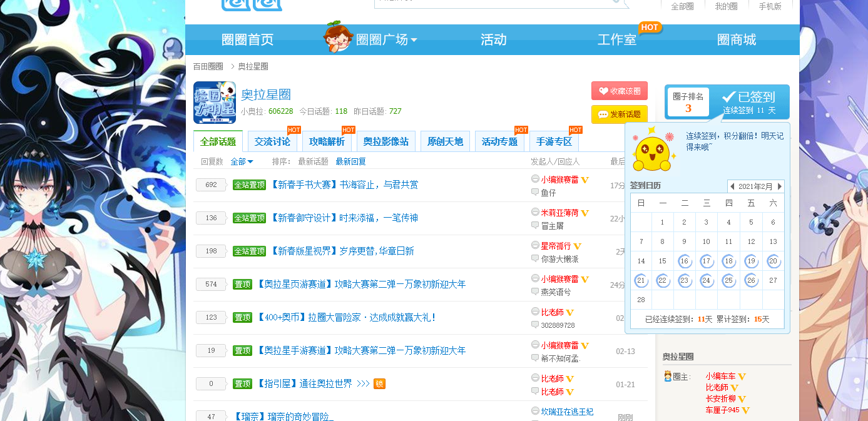
Task: Click 置顶 badge on 400+奥币 topic
Action: click(243, 318)
